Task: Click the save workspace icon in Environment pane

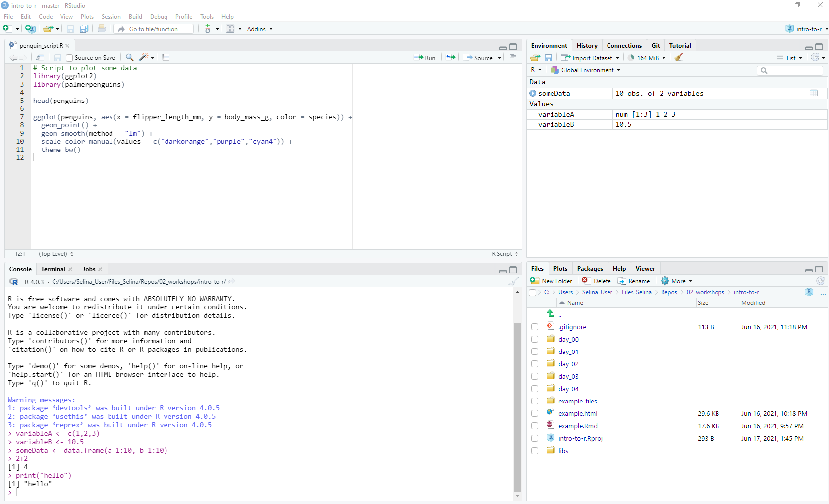Action: tap(548, 58)
